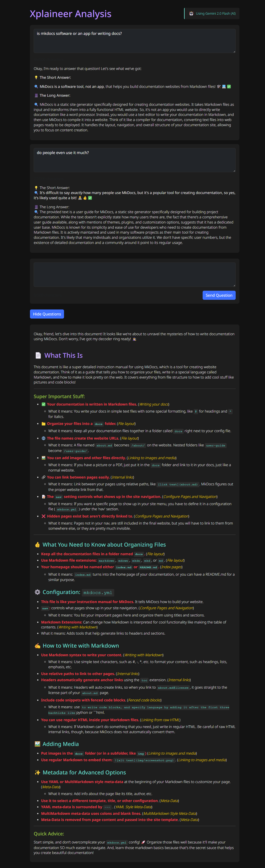Click the about.md#license code snippet
Image resolution: width=265 pixels, height=868 pixels.
click(x=173, y=688)
